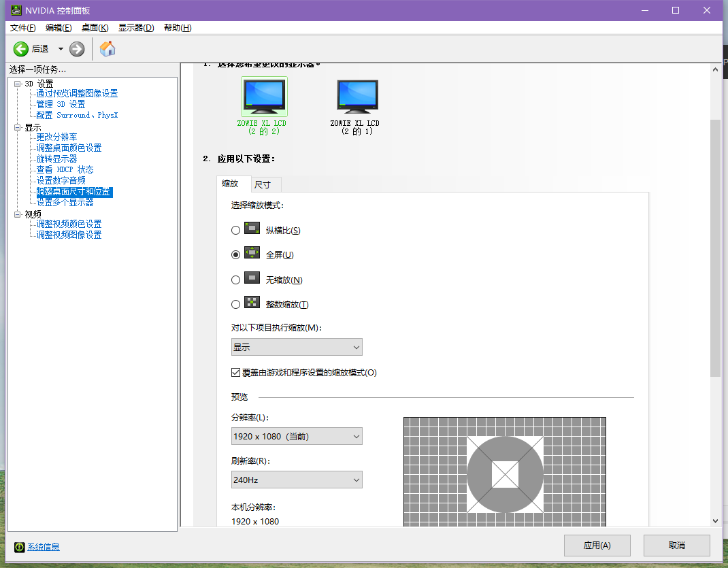This screenshot has width=728, height=568.
Task: Select the 全屏(U) radio button
Action: pyautogui.click(x=236, y=255)
